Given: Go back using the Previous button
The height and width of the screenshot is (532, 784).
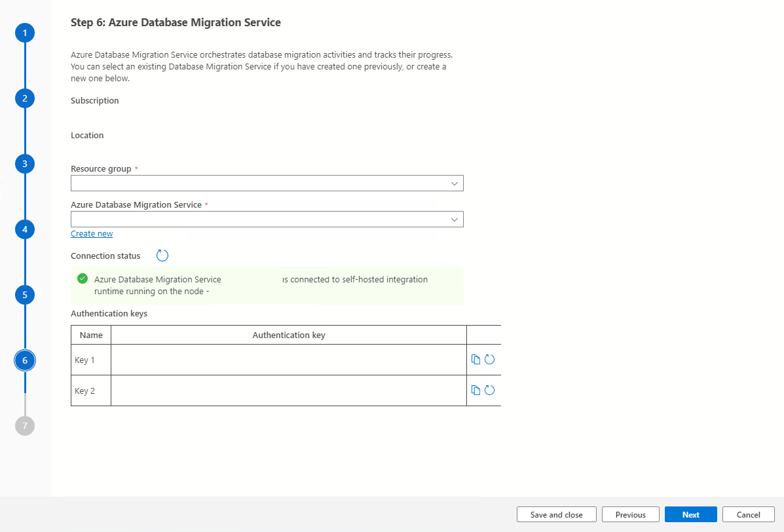Looking at the screenshot, I should click(630, 514).
